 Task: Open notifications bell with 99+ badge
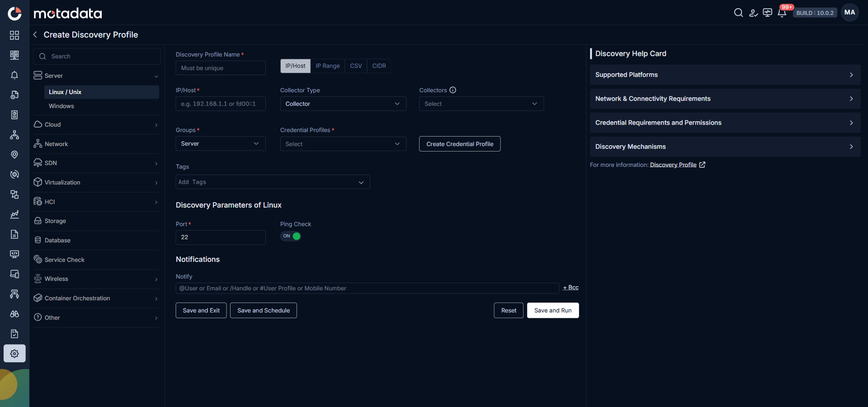point(782,13)
